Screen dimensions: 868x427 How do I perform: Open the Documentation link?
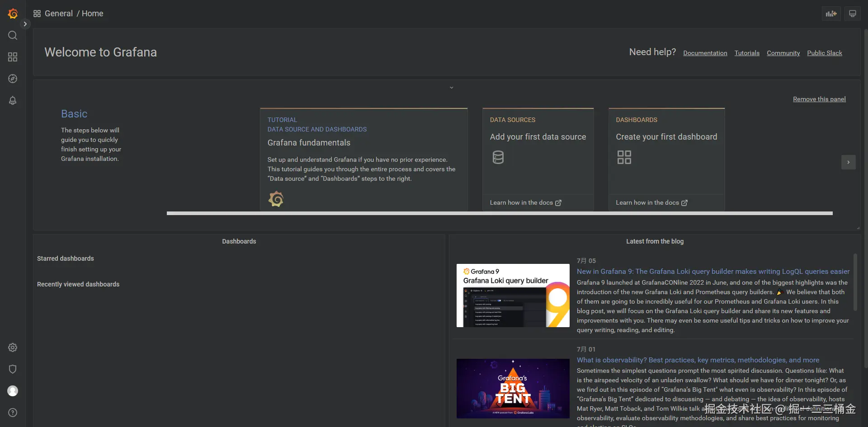tap(705, 53)
